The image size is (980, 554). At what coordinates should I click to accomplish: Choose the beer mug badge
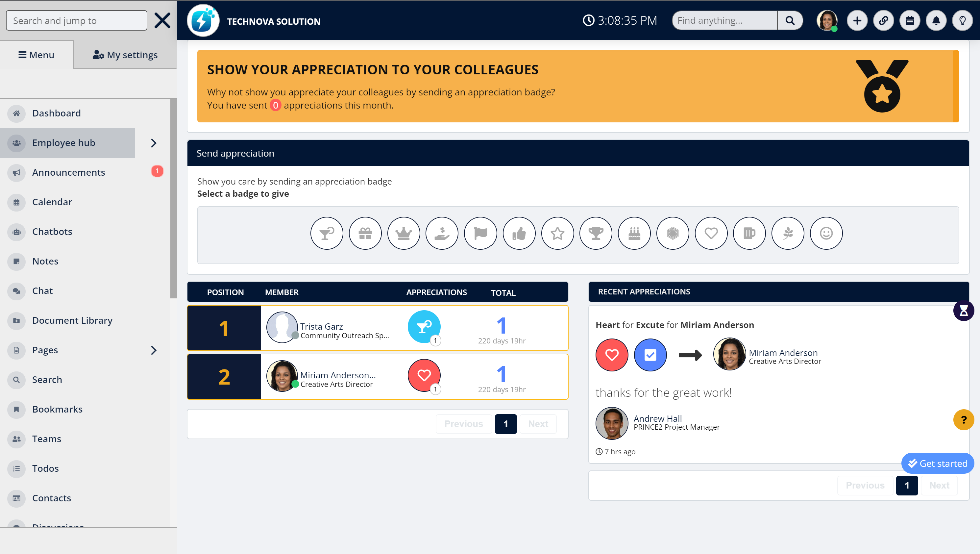coord(749,233)
